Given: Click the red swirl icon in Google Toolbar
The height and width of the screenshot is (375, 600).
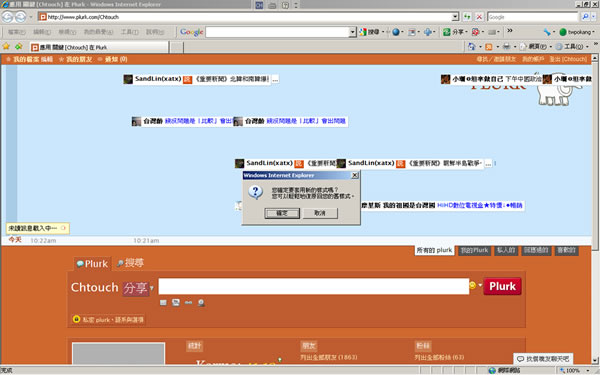Looking at the screenshot, I should (475, 32).
